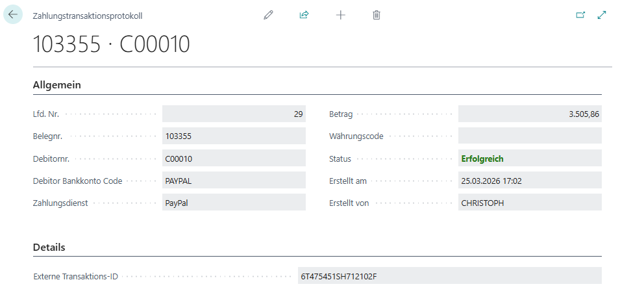Select the Erstellt am date field
The width and height of the screenshot is (644, 293).
click(530, 181)
